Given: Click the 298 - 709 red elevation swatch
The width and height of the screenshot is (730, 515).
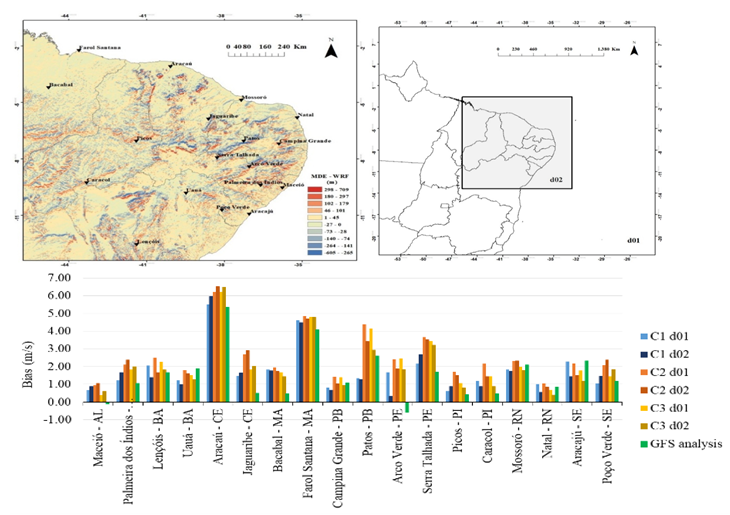Looking at the screenshot, I should click(x=314, y=190).
